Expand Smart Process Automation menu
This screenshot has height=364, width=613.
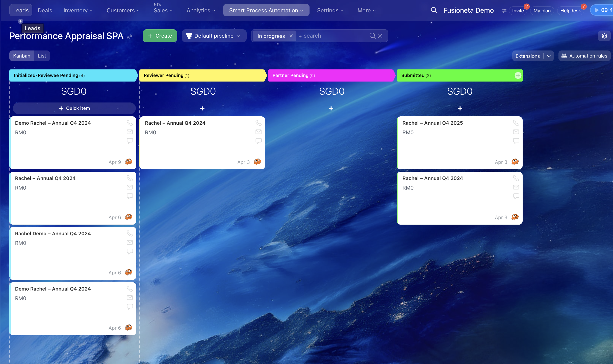[266, 10]
